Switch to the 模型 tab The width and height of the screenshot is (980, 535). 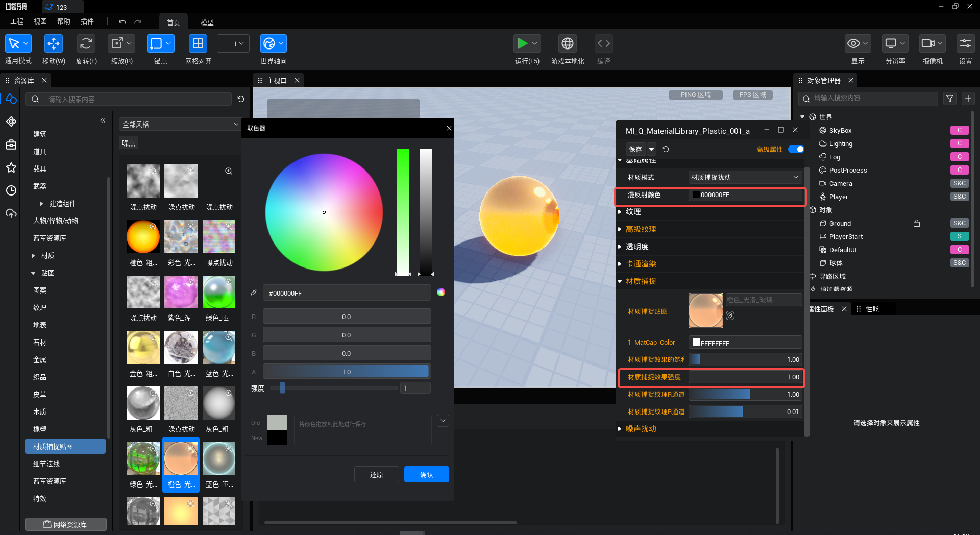tap(207, 22)
